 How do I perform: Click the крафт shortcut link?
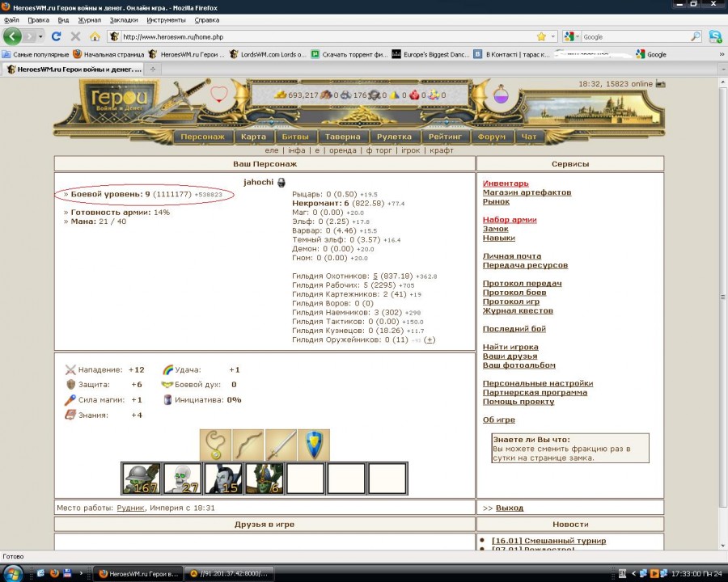441,150
